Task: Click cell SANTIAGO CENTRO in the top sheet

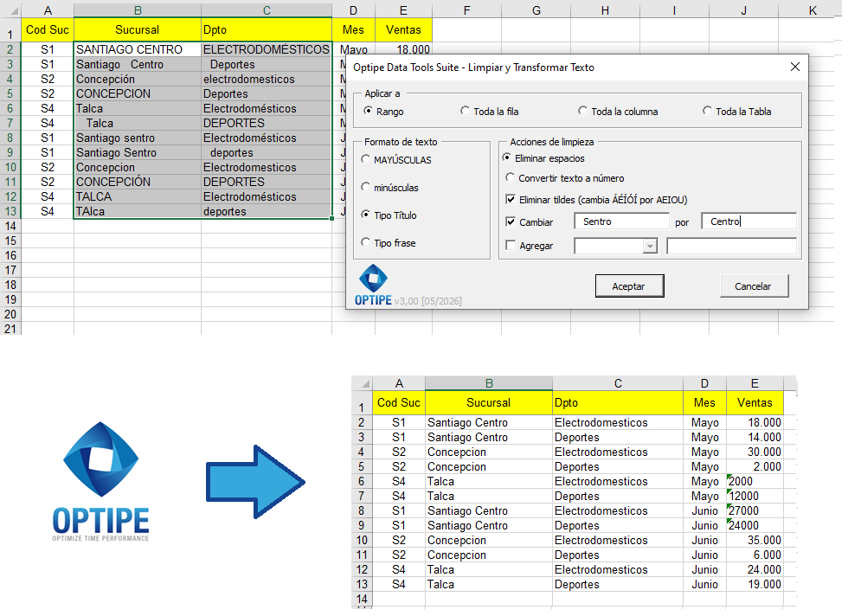Action: pos(138,49)
